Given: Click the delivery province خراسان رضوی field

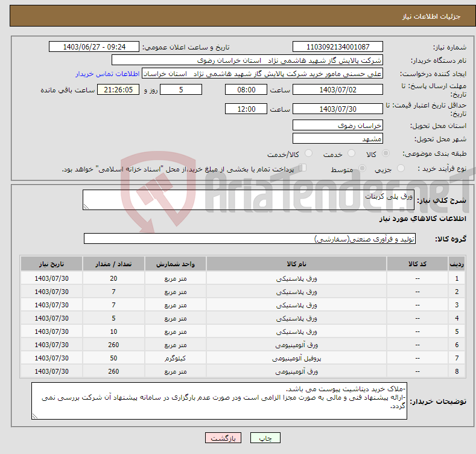Looking at the screenshot, I should [x=338, y=125].
